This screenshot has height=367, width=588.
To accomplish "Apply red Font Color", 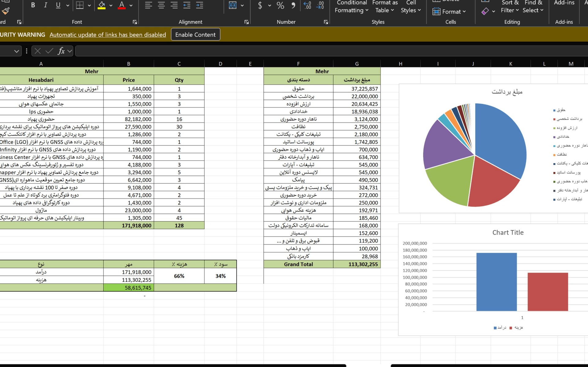I will click(x=122, y=5).
